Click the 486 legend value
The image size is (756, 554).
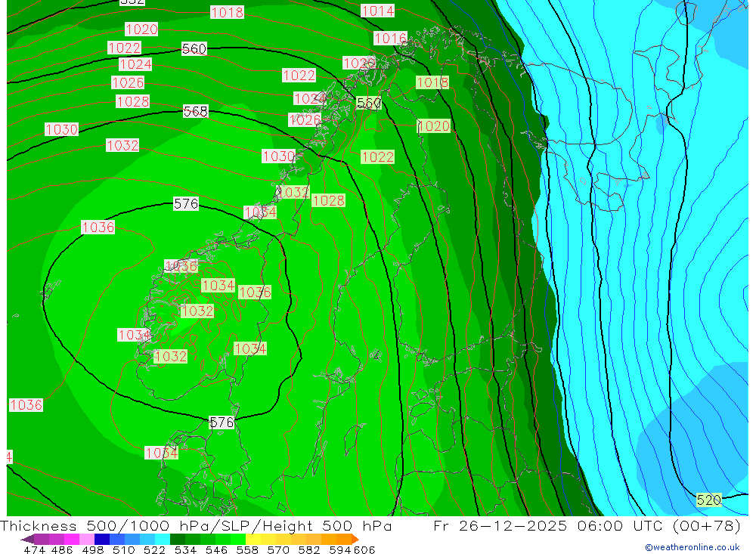62,549
